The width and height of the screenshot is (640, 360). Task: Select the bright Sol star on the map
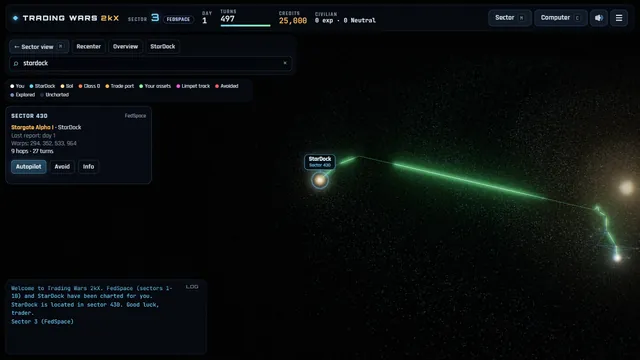point(626,188)
